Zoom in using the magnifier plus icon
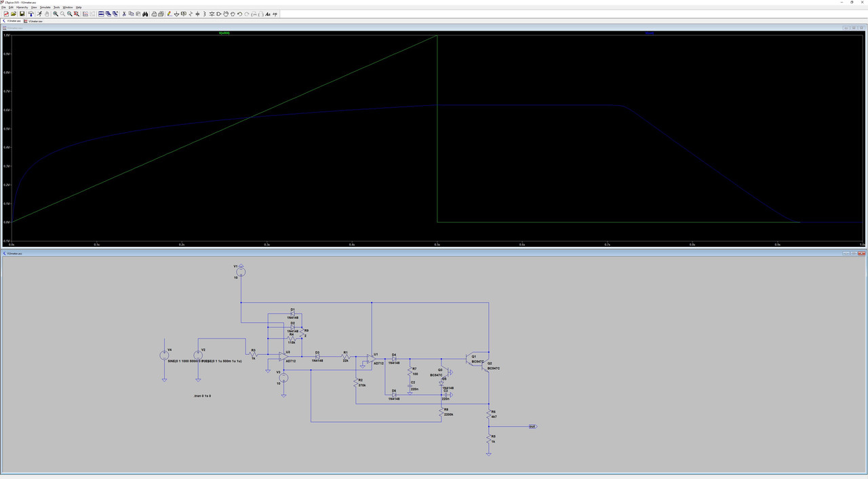 [x=56, y=14]
